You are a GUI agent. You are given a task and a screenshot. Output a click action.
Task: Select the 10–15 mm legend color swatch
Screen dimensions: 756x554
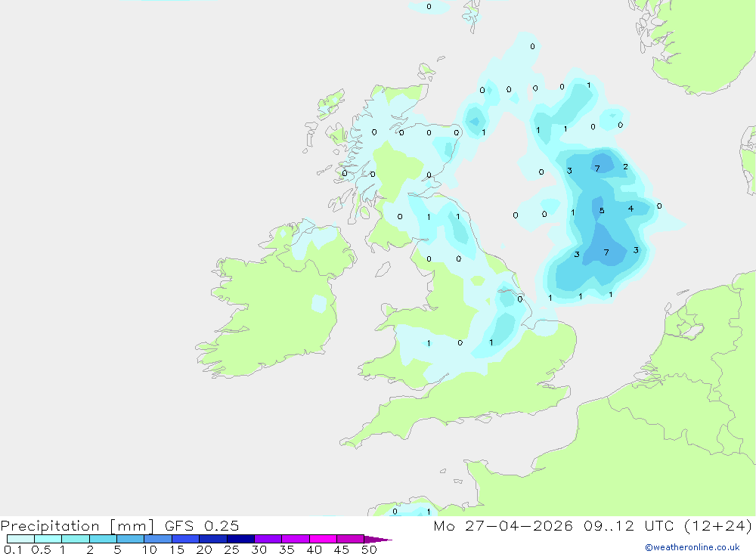click(x=158, y=539)
